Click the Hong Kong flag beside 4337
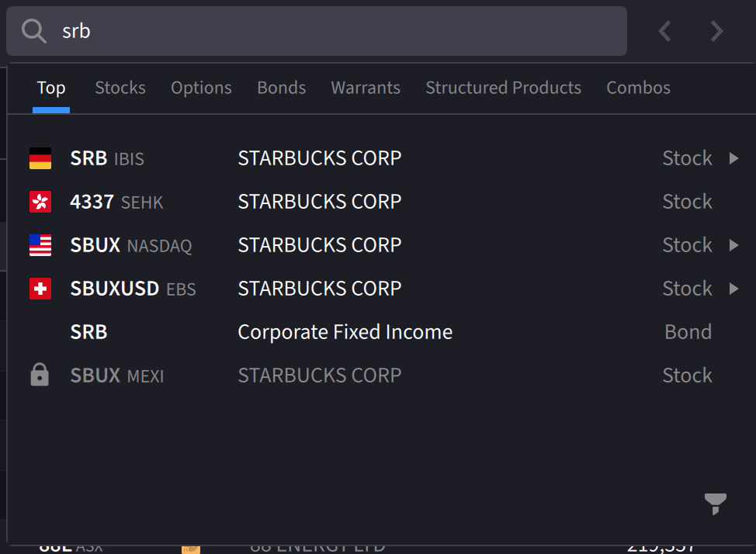 pos(40,202)
